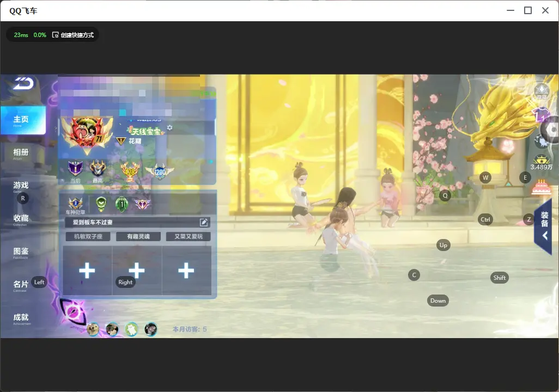Tap the Q key overlay button
The image size is (559, 392).
[x=445, y=195]
